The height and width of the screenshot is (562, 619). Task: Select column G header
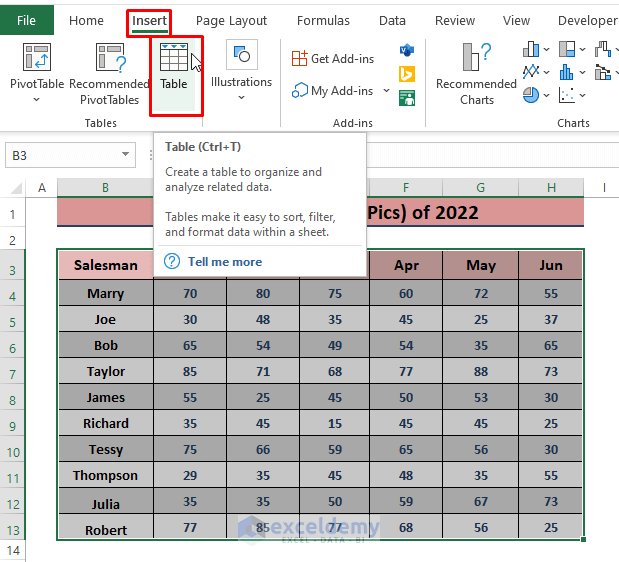[x=480, y=187]
